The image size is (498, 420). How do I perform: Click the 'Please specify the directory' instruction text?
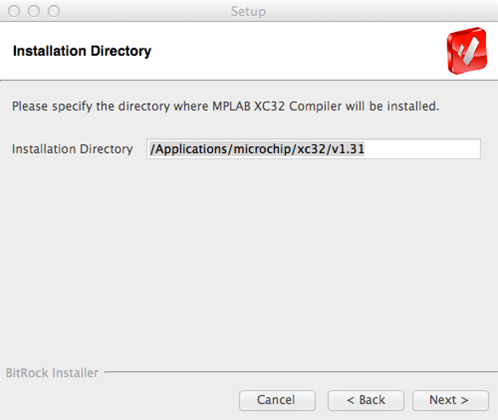pyautogui.click(x=226, y=106)
